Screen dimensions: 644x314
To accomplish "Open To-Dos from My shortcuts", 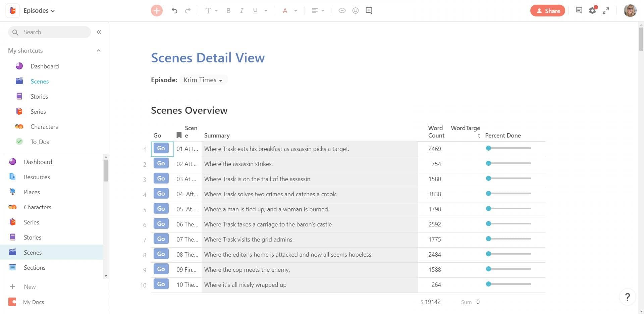I will tap(40, 142).
